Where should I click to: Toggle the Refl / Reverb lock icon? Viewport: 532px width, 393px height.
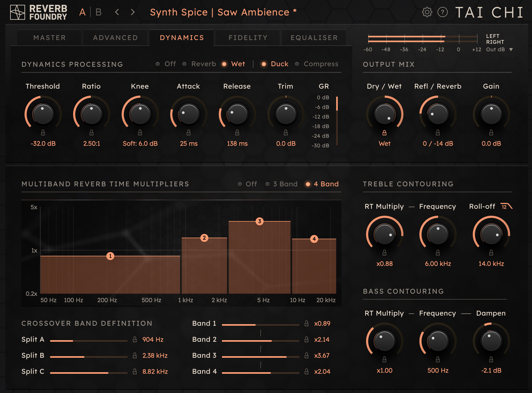pos(438,132)
